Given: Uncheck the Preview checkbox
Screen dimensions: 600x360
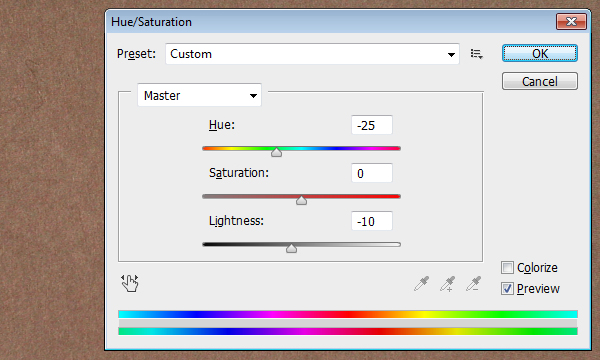Looking at the screenshot, I should (507, 288).
